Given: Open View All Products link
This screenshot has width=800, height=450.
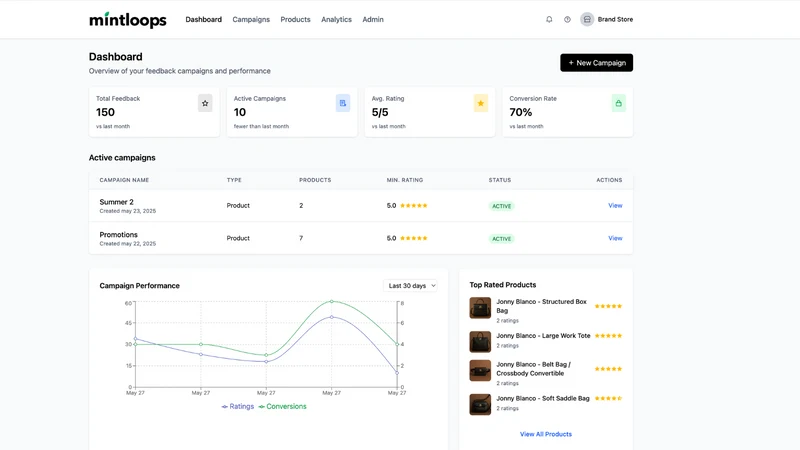Looking at the screenshot, I should [546, 434].
